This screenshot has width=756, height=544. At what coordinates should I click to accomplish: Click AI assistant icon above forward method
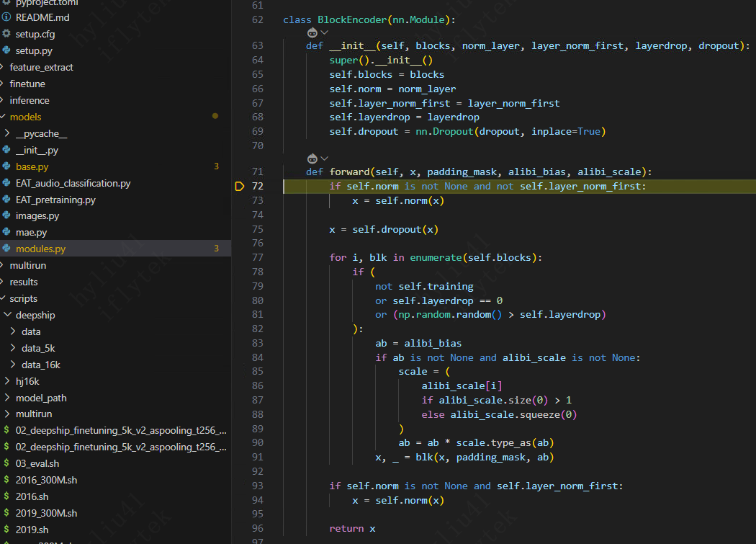312,159
